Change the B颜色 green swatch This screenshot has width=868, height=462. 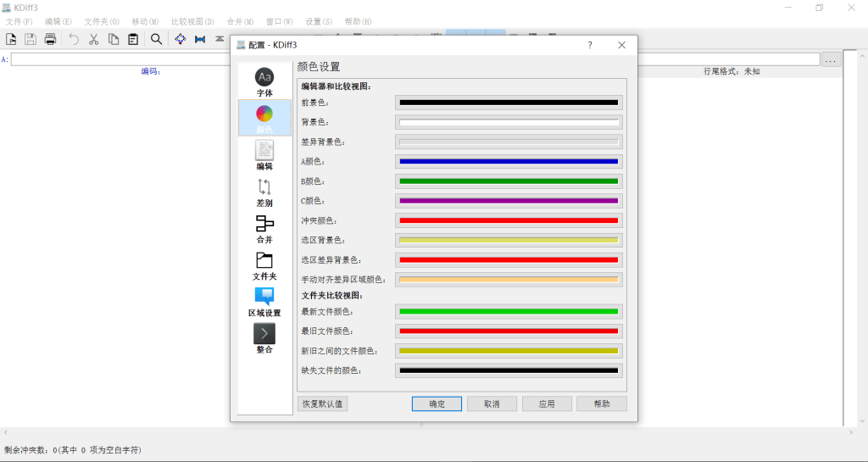tap(509, 181)
